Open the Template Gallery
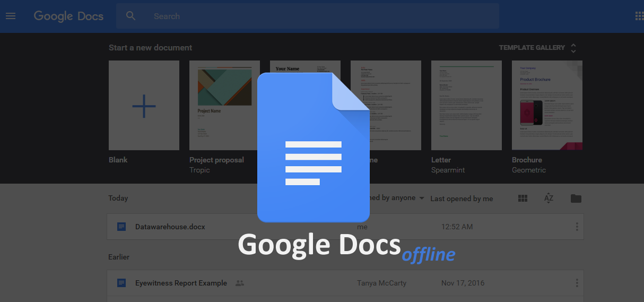 pos(532,48)
